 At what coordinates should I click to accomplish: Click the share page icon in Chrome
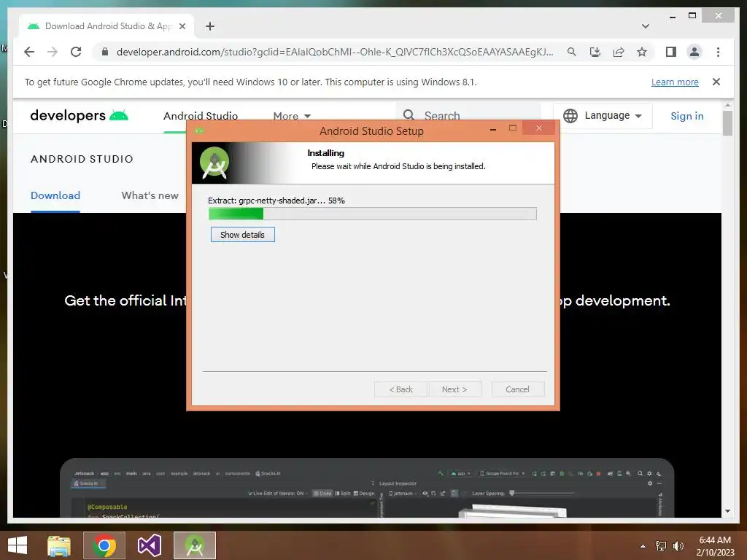(619, 52)
